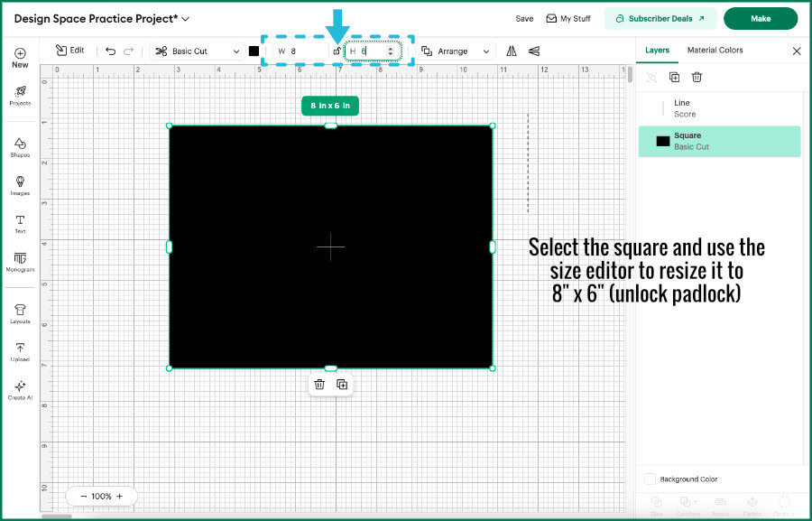Open My Stuff
812x521 pixels.
click(568, 19)
